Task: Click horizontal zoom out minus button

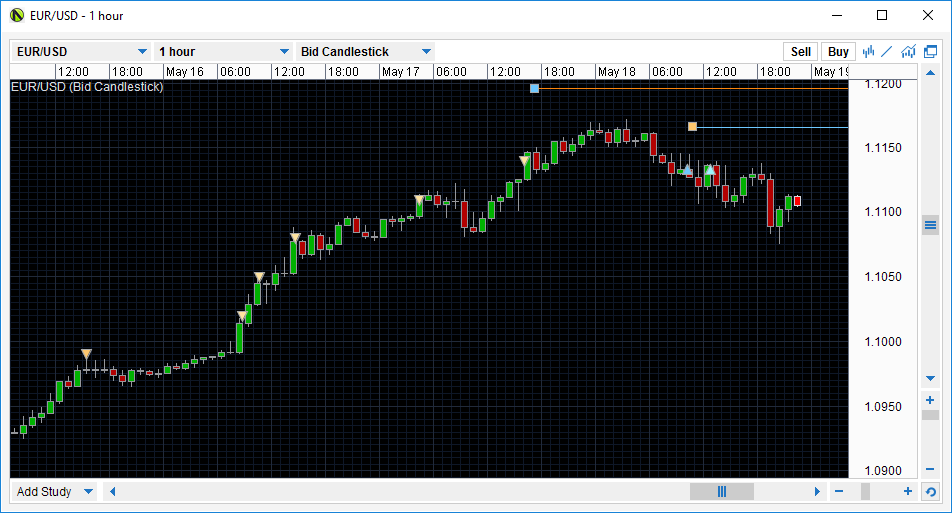Action: [839, 491]
